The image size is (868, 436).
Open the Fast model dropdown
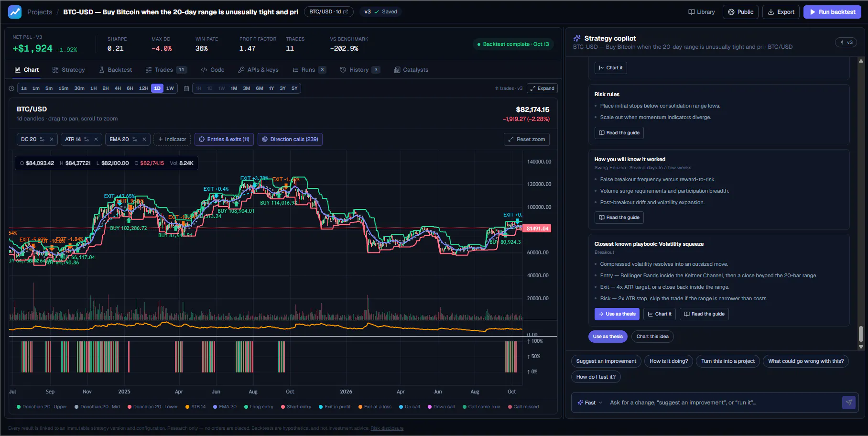tap(590, 403)
